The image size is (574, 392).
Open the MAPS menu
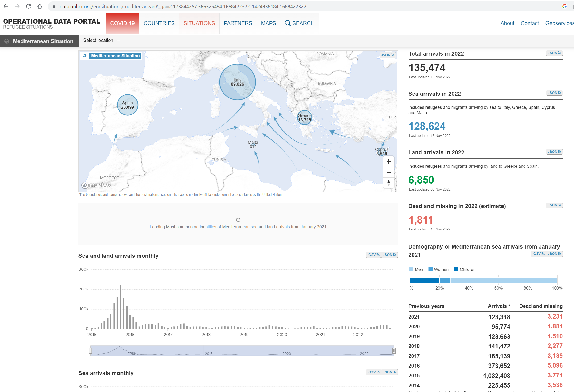[268, 24]
